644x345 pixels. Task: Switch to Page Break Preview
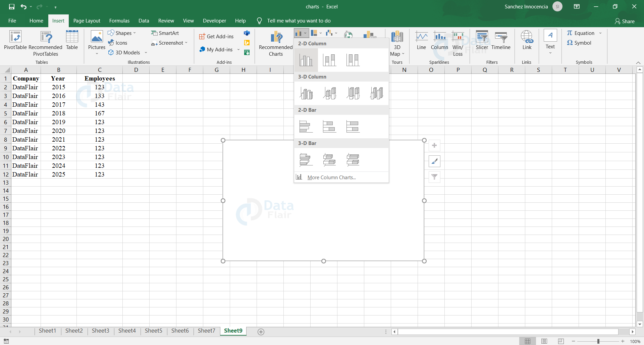tap(561, 341)
